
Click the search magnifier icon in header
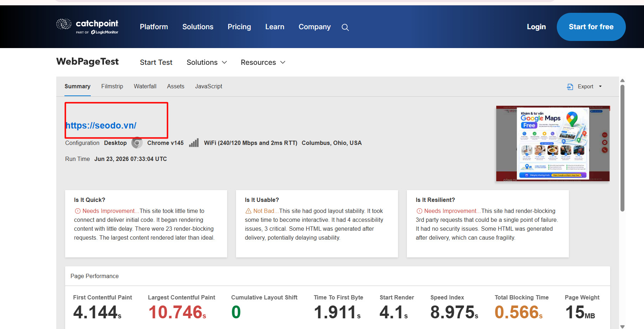click(345, 27)
